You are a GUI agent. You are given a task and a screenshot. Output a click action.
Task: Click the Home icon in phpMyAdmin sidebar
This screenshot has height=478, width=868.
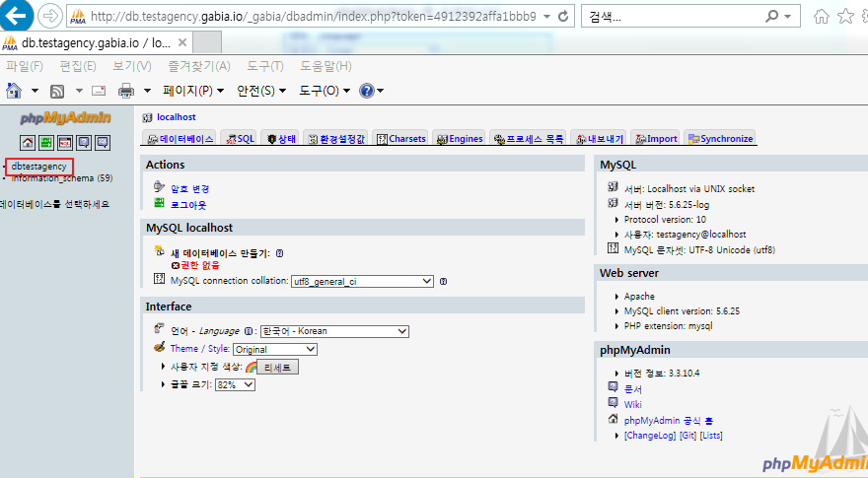28,143
